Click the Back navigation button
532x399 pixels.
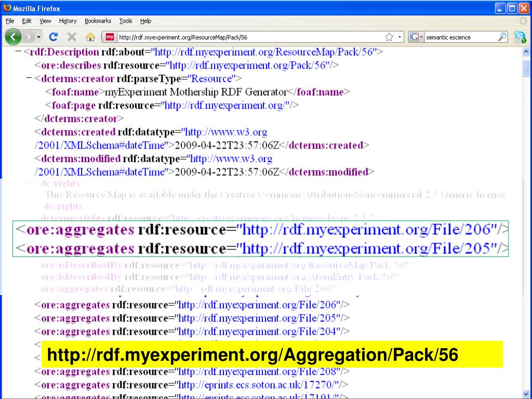pyautogui.click(x=13, y=37)
